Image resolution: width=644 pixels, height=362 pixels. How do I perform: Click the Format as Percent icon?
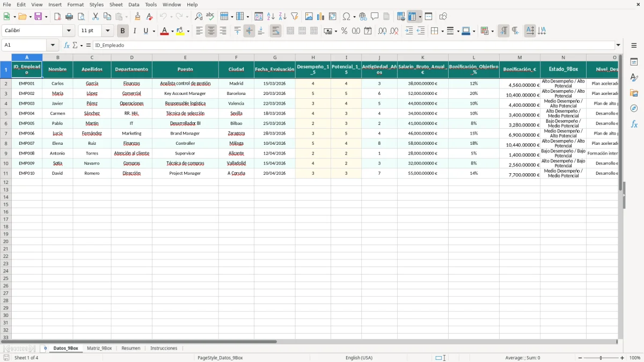pos(344,31)
